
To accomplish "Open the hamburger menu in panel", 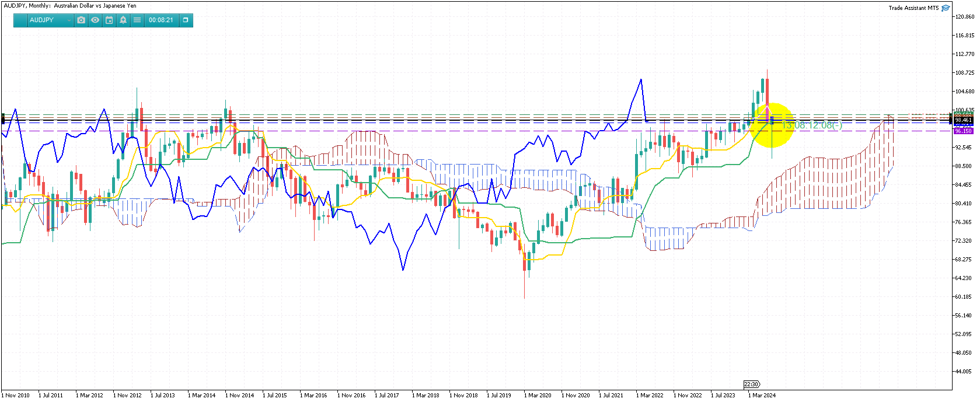I will tap(137, 20).
